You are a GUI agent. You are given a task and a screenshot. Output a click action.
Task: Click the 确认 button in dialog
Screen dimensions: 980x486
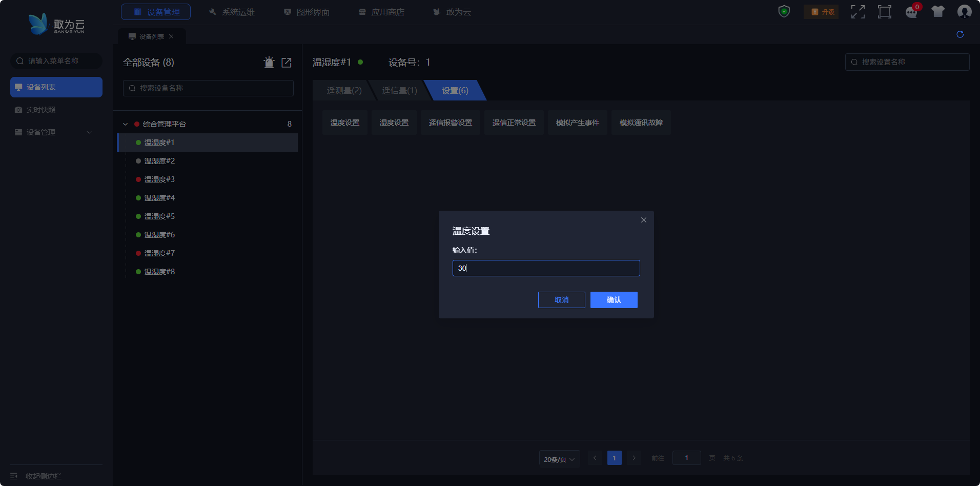[x=614, y=300]
